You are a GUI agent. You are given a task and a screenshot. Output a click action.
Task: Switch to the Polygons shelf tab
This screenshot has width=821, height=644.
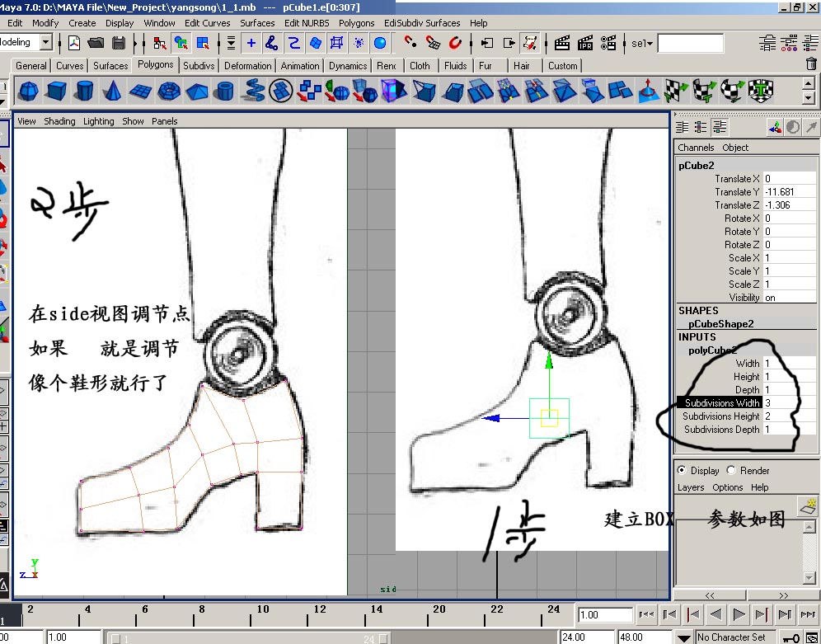coord(156,64)
